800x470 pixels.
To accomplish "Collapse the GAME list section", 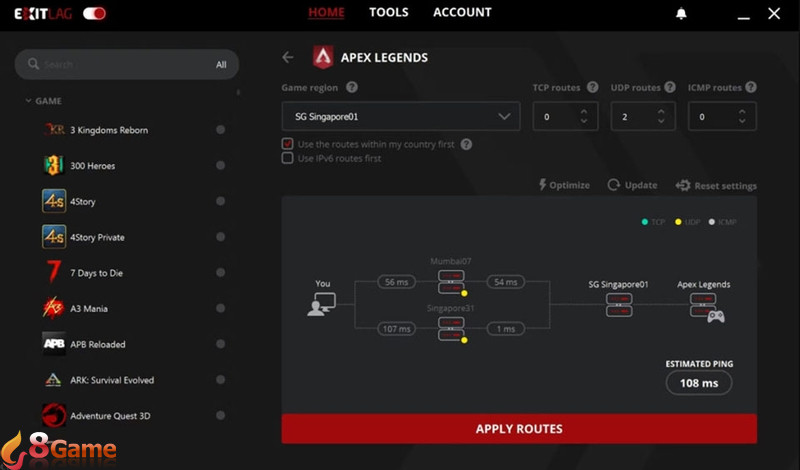I will pos(29,101).
